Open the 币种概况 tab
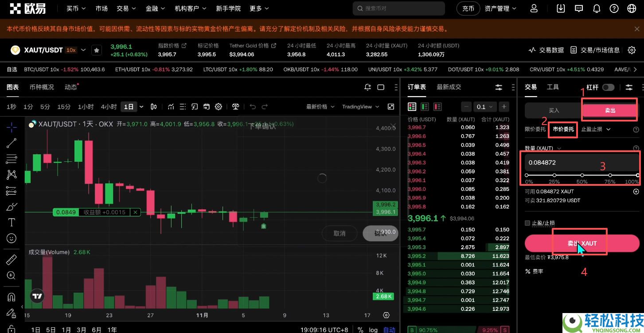 (x=42, y=87)
